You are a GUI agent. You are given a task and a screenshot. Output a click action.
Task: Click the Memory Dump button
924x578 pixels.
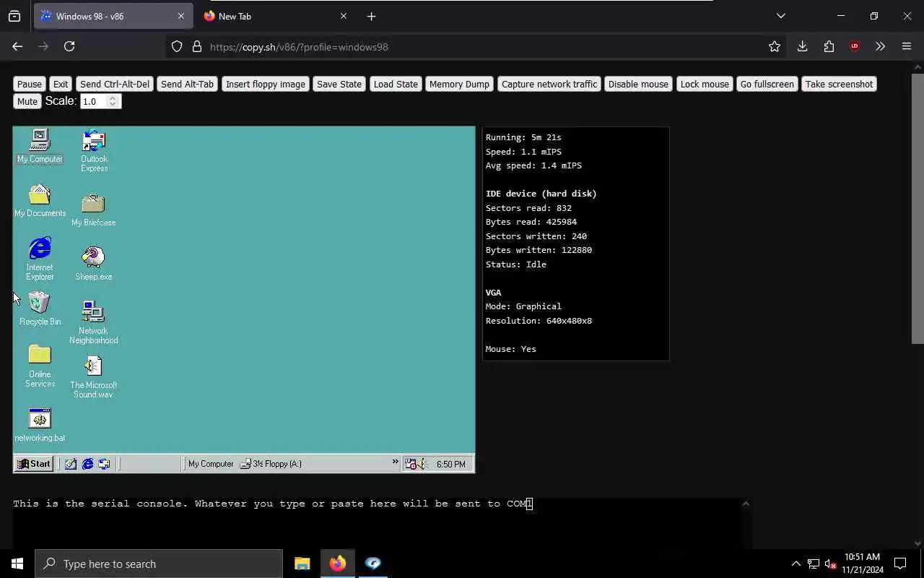[x=459, y=84]
